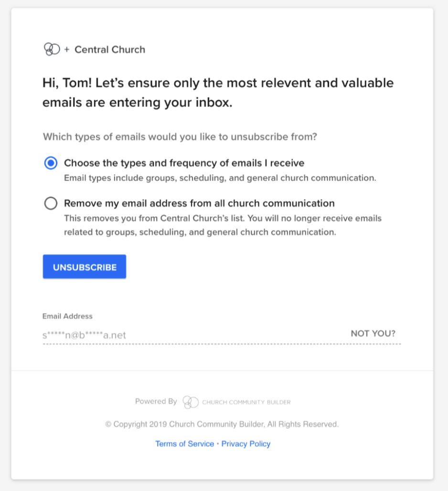Open the Terms of Service page
Viewport: 448px width, 491px height.
(184, 444)
